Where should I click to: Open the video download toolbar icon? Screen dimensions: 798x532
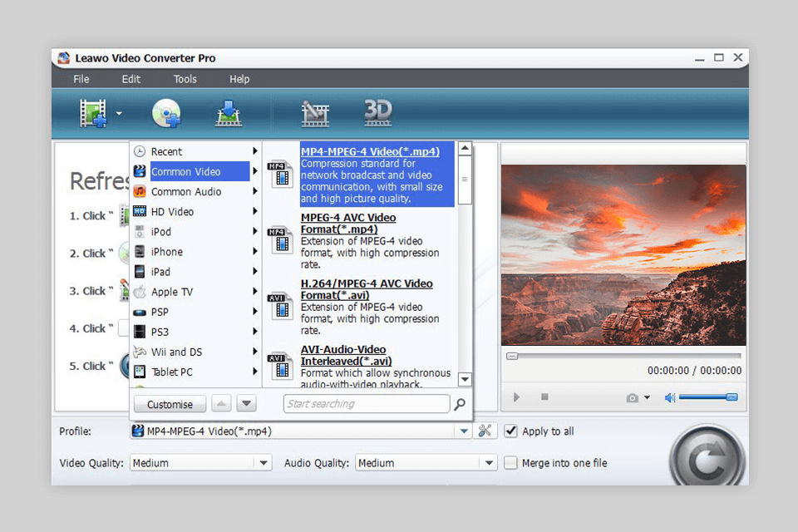point(228,113)
